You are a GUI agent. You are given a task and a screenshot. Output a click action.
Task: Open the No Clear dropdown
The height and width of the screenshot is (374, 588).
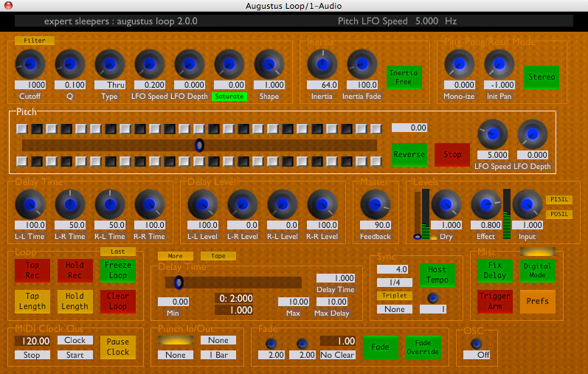[x=337, y=355]
